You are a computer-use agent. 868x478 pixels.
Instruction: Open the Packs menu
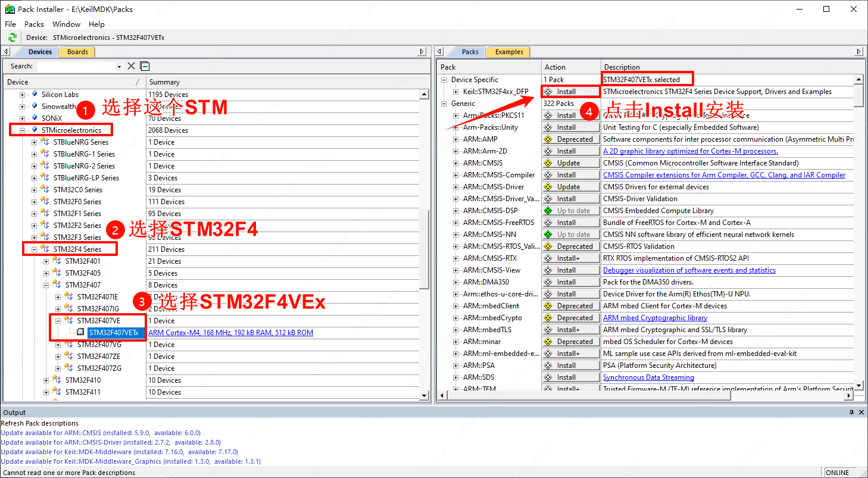tap(34, 24)
